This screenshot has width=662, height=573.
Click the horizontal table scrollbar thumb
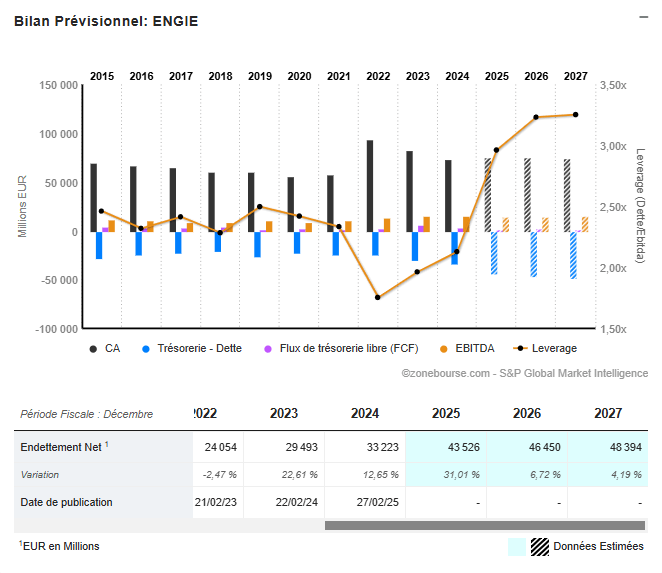pos(485,525)
